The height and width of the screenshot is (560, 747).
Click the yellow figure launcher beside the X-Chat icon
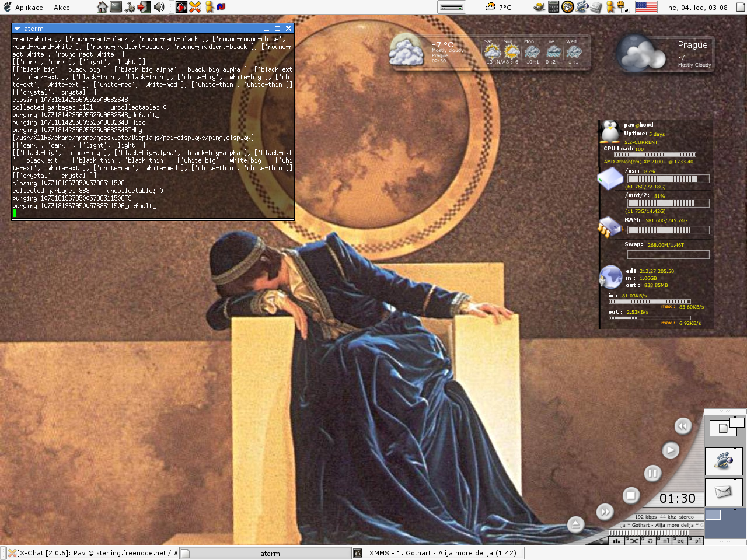coord(209,7)
